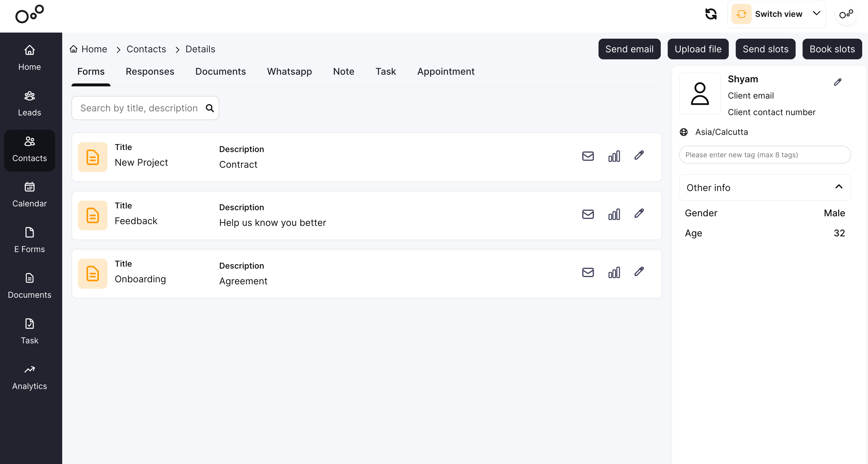This screenshot has height=464, width=868.
Task: Click search magnifier icon in forms search
Action: click(210, 108)
